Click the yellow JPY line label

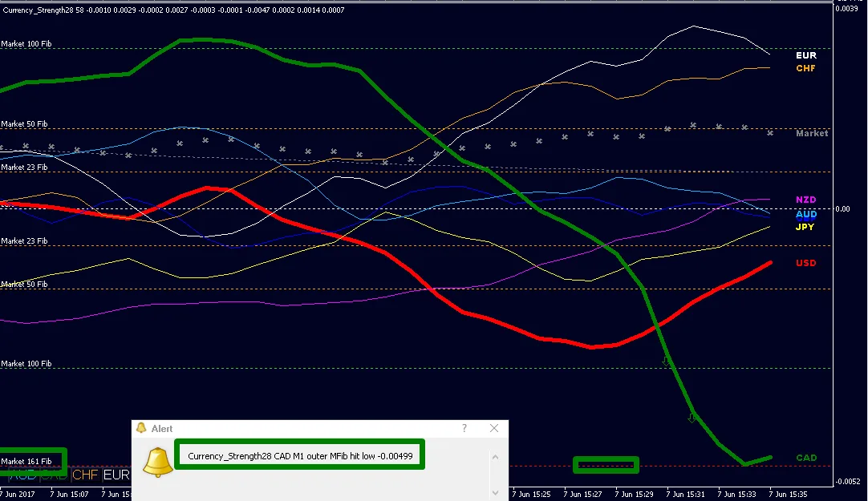click(x=805, y=228)
